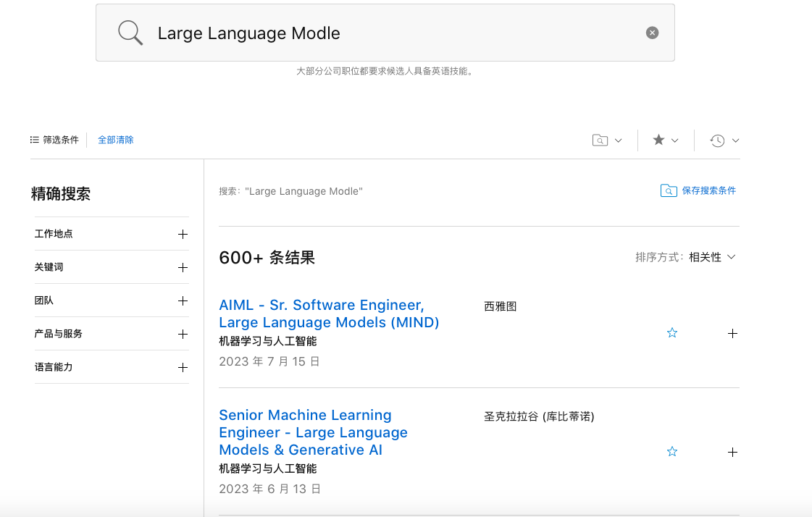Clear the search field using the X icon

pos(651,32)
